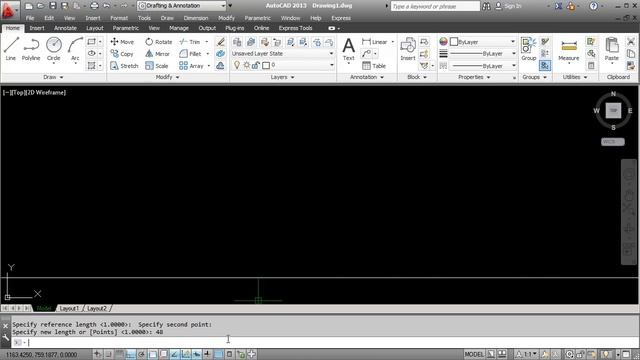Select the Arc tool

click(x=75, y=49)
